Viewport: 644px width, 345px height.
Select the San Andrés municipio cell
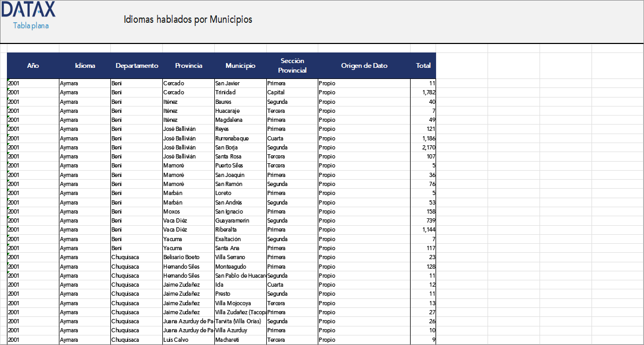pos(240,202)
